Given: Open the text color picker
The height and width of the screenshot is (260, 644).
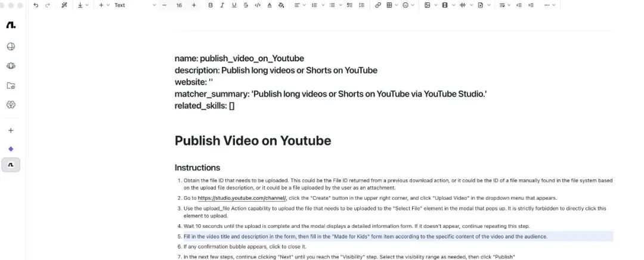Looking at the screenshot, I should point(270,5).
